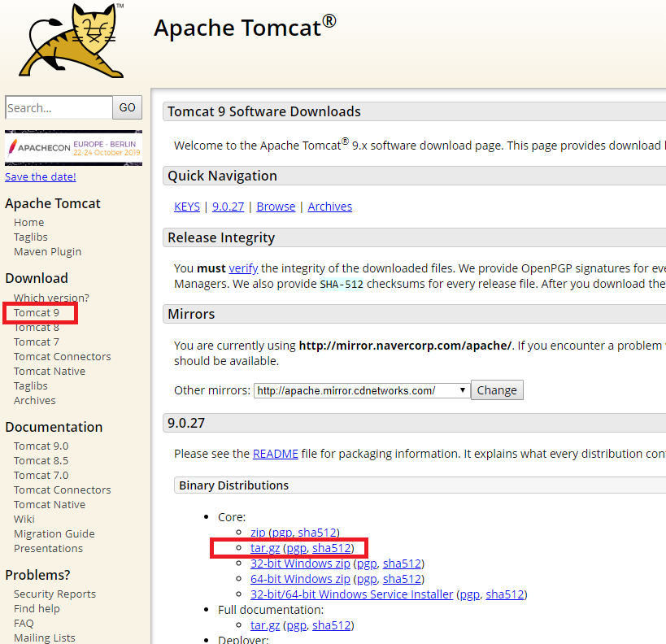The width and height of the screenshot is (666, 644).
Task: Open the Presentations link
Action: pyautogui.click(x=49, y=548)
